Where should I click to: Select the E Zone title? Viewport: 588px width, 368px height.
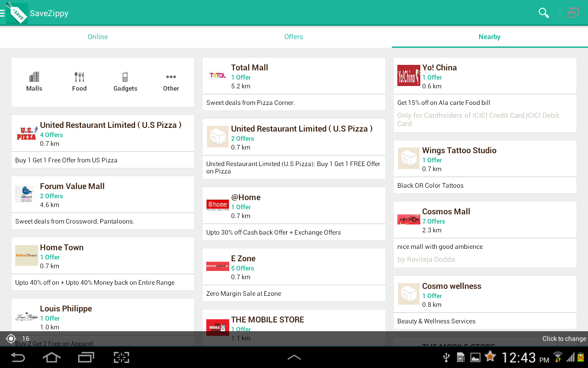coord(243,259)
